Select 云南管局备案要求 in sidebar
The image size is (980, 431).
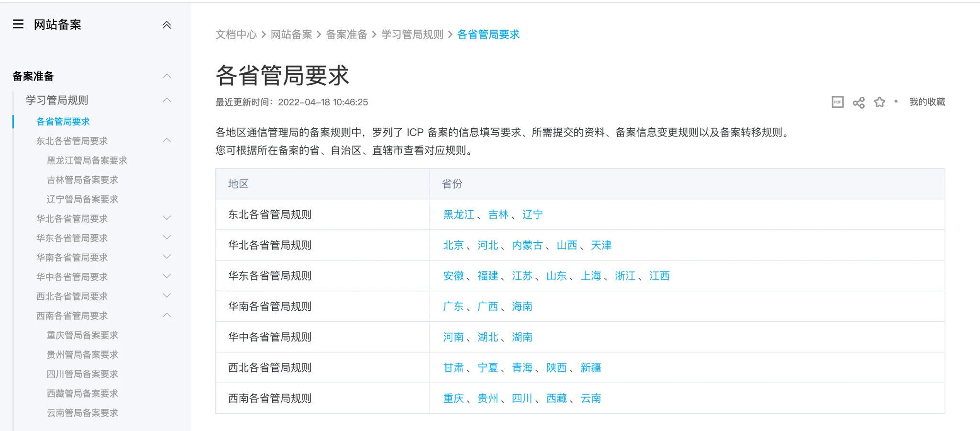82,413
